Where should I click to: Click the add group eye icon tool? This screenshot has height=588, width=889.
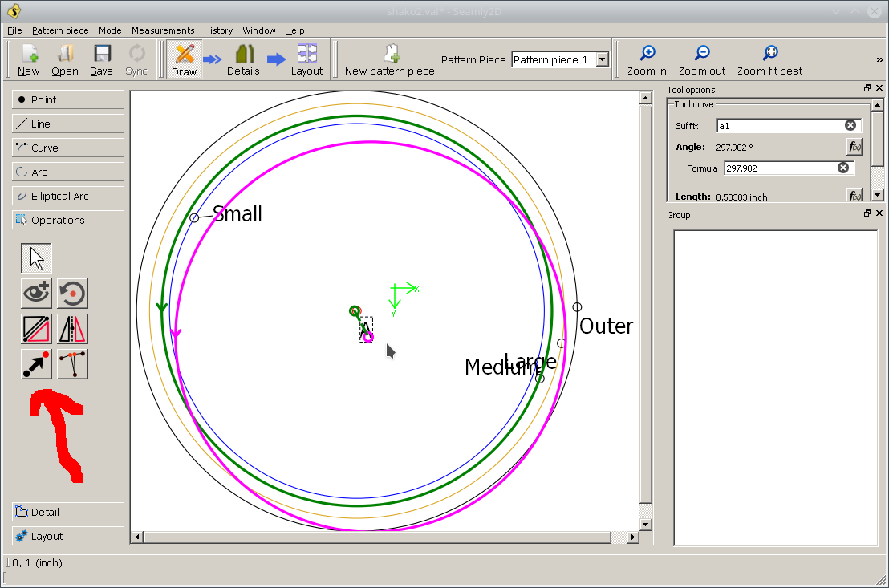[x=36, y=294]
